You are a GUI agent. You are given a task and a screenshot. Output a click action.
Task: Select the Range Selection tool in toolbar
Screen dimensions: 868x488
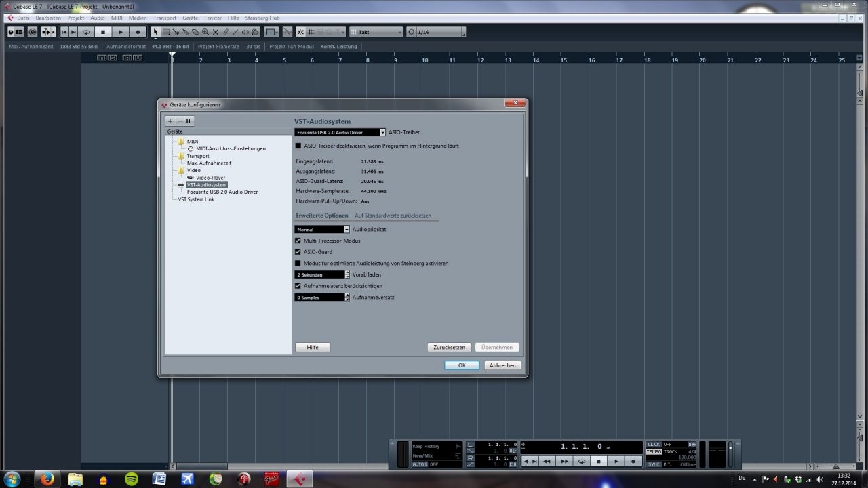point(165,32)
